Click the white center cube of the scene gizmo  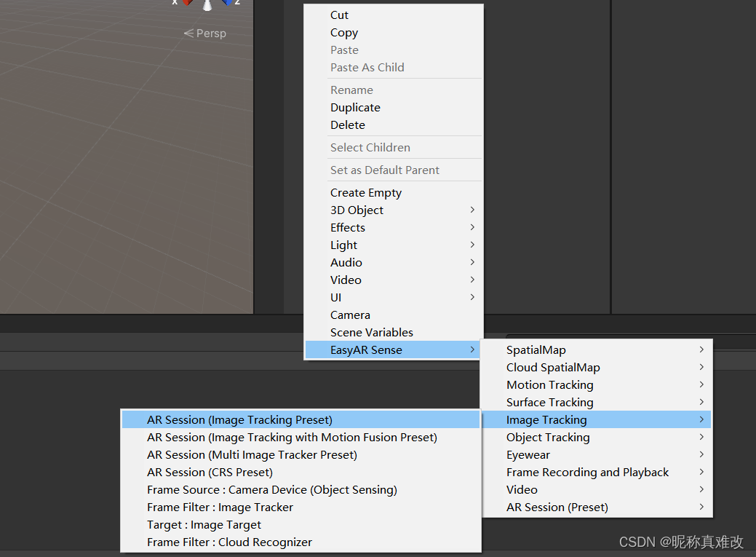pos(207,6)
